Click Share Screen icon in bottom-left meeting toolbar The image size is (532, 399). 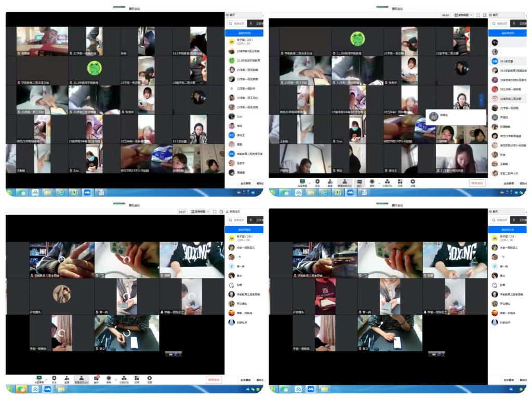(39, 378)
